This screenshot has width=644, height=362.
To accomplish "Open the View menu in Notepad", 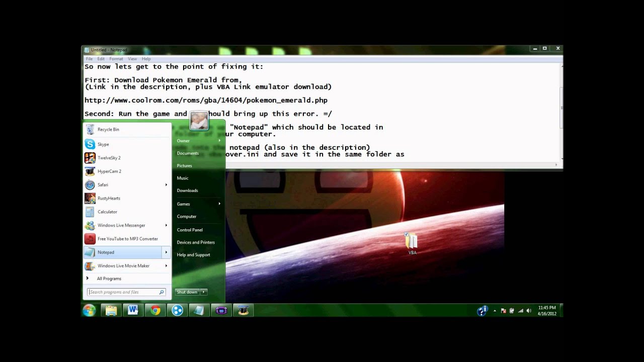I will (x=132, y=59).
